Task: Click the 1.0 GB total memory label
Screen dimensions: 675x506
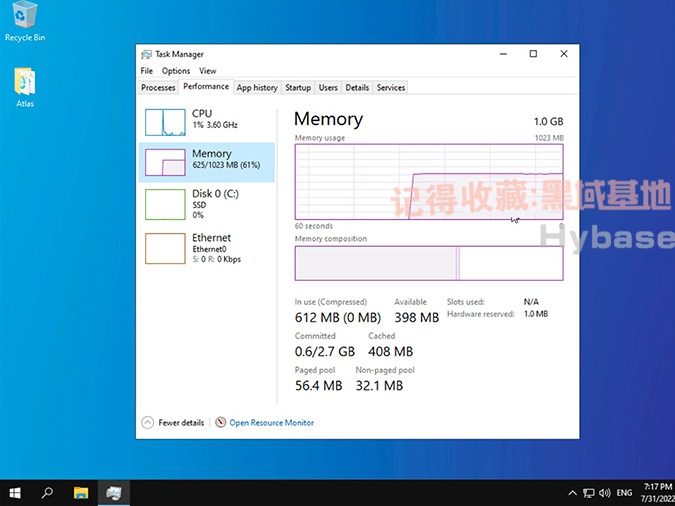Action: point(548,121)
